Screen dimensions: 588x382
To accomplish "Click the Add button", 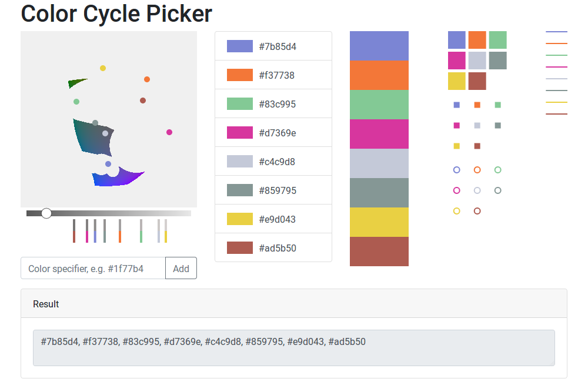I will (181, 268).
